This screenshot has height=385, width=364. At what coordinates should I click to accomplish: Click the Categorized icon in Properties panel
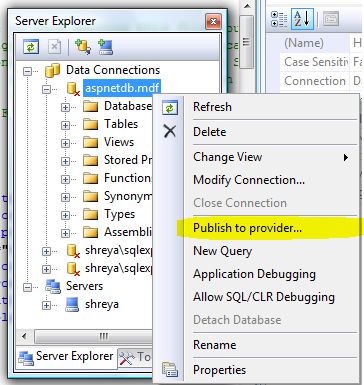pyautogui.click(x=279, y=19)
